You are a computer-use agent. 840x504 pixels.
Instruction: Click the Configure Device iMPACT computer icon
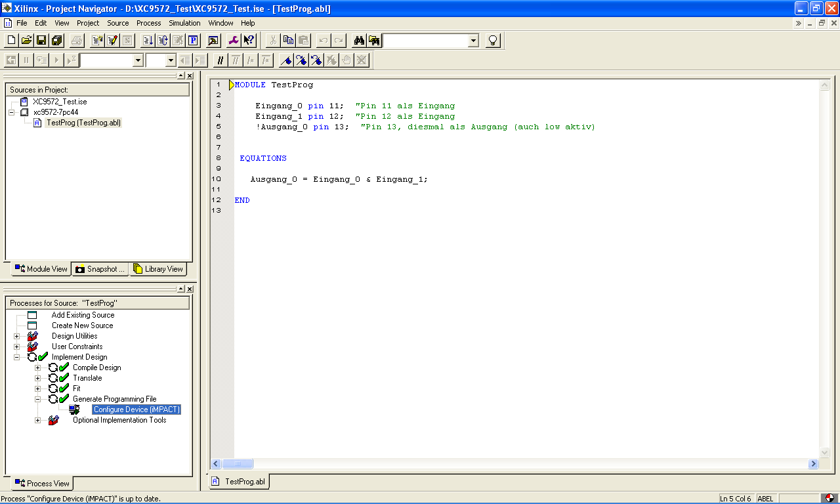coord(75,409)
